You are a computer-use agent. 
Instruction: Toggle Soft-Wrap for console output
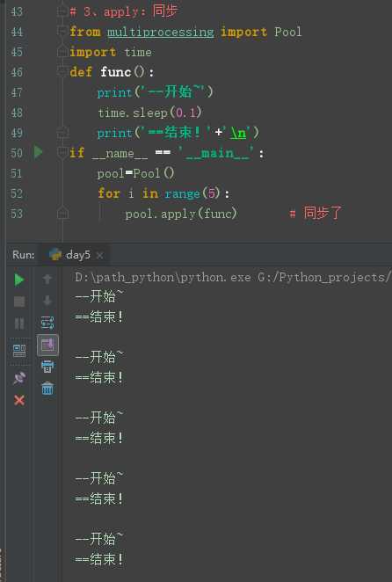[47, 323]
